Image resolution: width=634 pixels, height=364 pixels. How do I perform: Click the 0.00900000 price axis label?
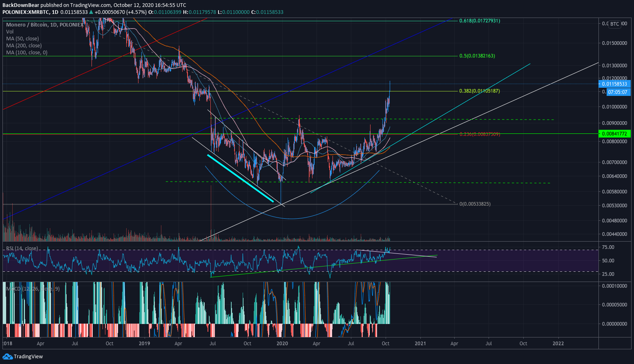point(614,123)
